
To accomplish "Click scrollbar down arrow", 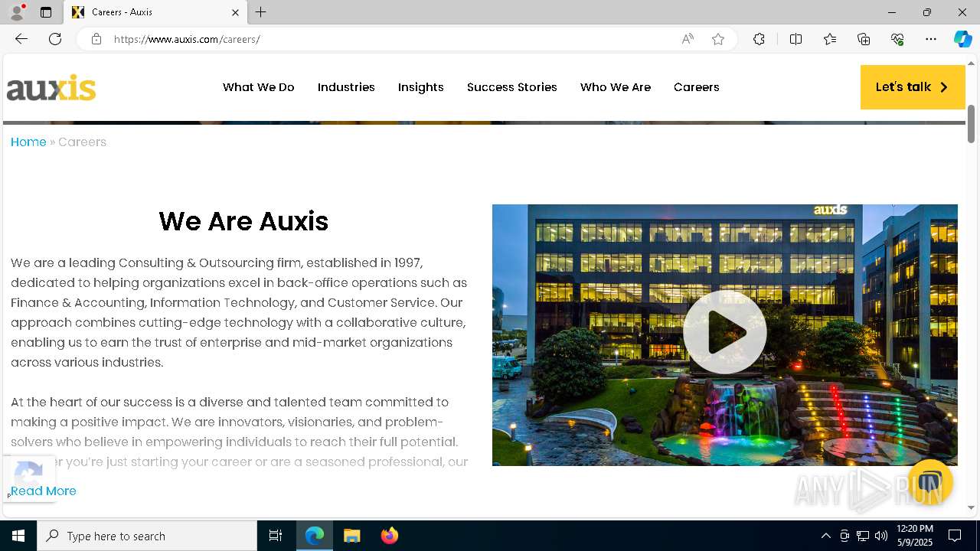I will 972,507.
